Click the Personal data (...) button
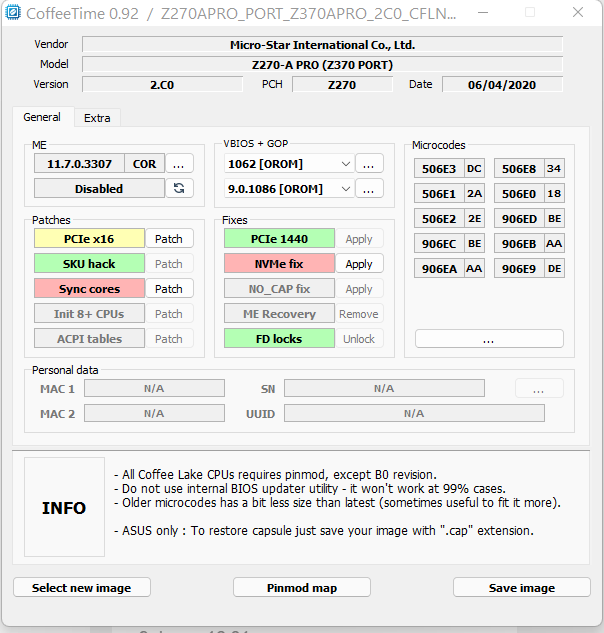The image size is (604, 633). point(539,388)
